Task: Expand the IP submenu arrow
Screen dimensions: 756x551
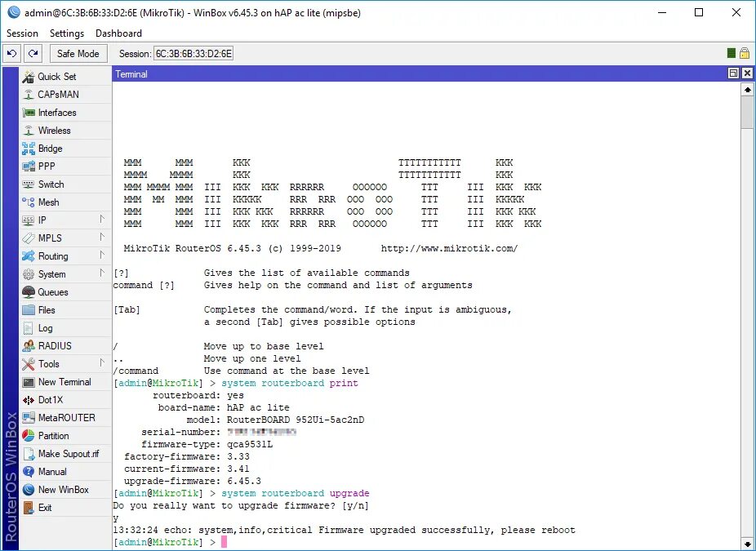Action: [102, 220]
